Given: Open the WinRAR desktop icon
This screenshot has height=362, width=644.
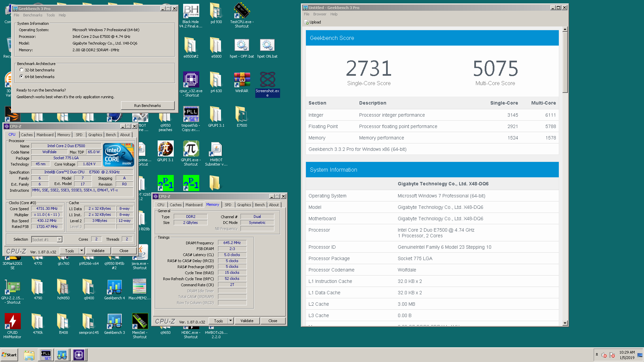Looking at the screenshot, I should 242,82.
